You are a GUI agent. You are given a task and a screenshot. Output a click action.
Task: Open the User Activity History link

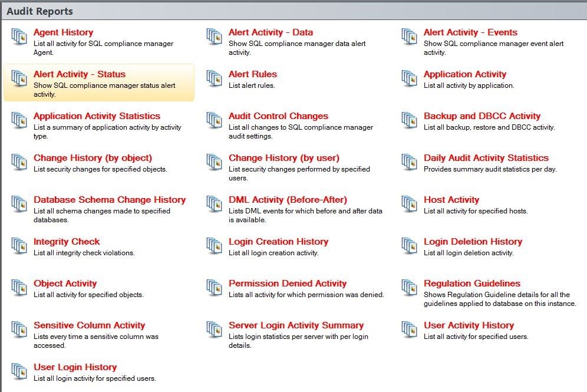click(469, 326)
